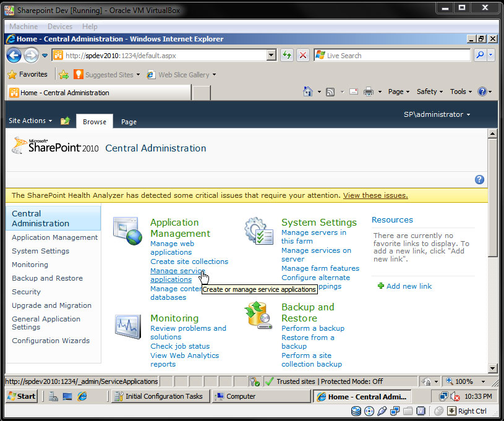Image resolution: width=504 pixels, height=421 pixels.
Task: Click the Navigate Up folder icon
Action: [66, 121]
